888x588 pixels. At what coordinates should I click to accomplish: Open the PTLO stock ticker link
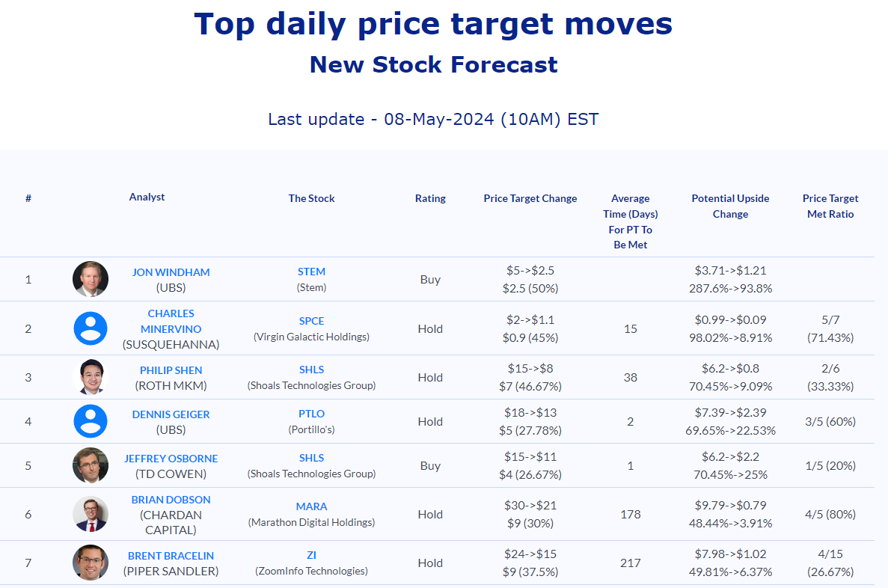point(311,414)
